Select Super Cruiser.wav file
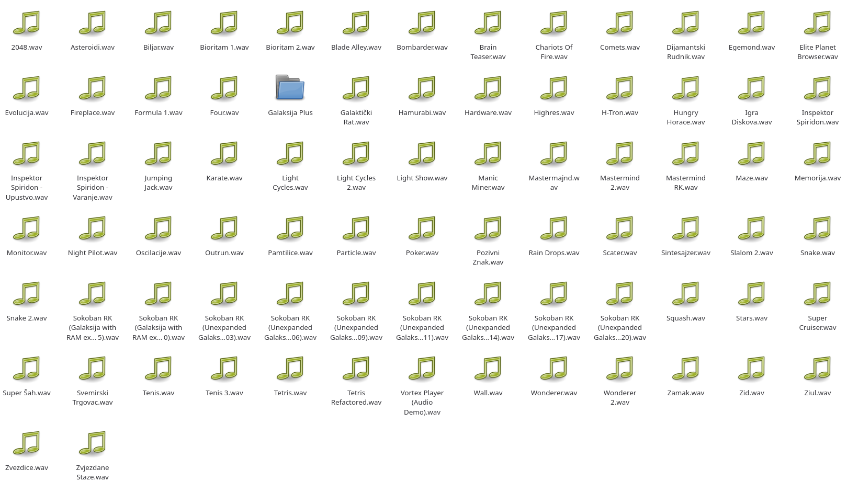 click(818, 295)
